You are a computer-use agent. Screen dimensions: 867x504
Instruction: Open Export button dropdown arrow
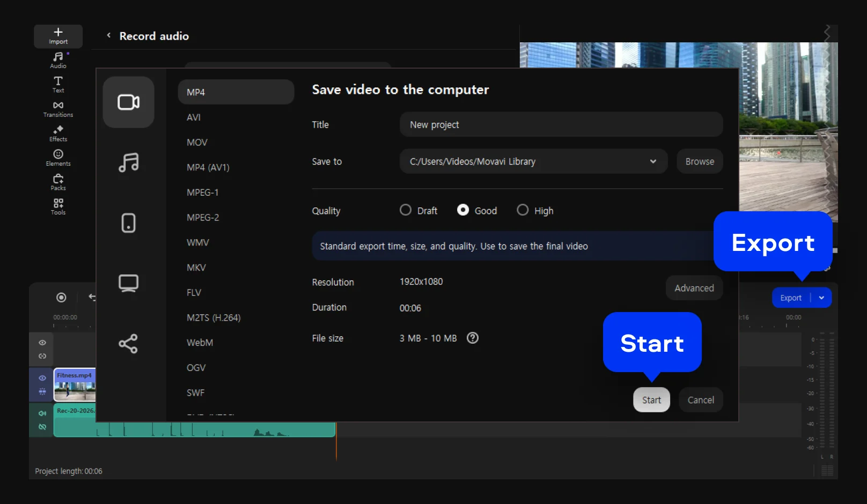tap(821, 298)
